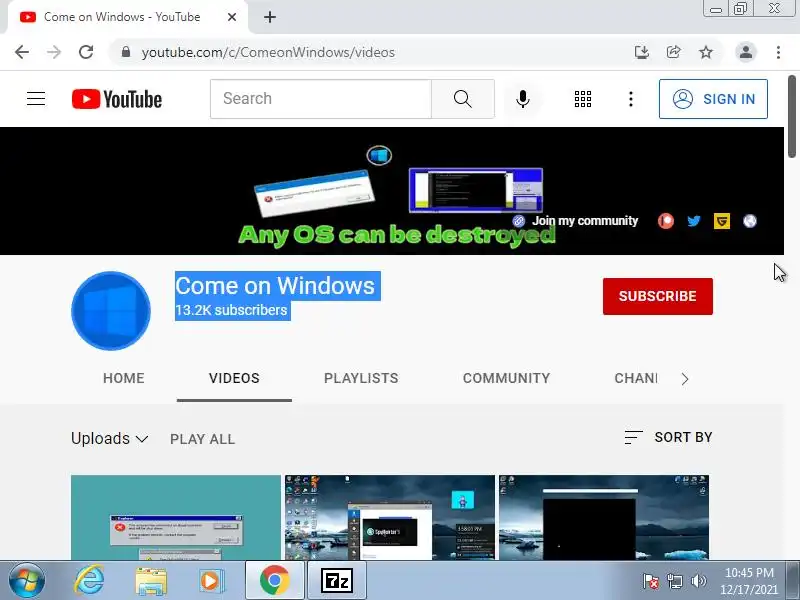Open the SORT BY menu

click(x=668, y=437)
